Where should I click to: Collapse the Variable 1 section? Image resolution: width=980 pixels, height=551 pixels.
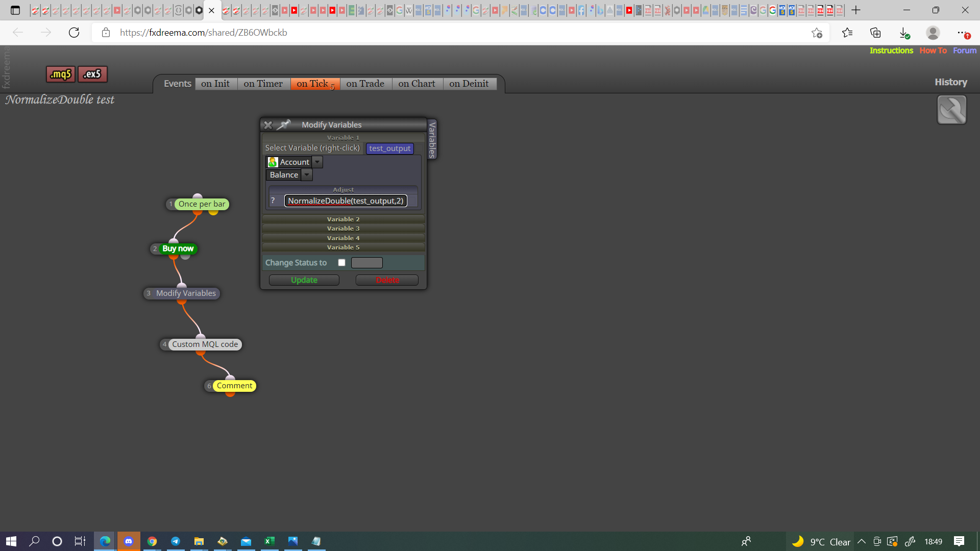(x=343, y=138)
